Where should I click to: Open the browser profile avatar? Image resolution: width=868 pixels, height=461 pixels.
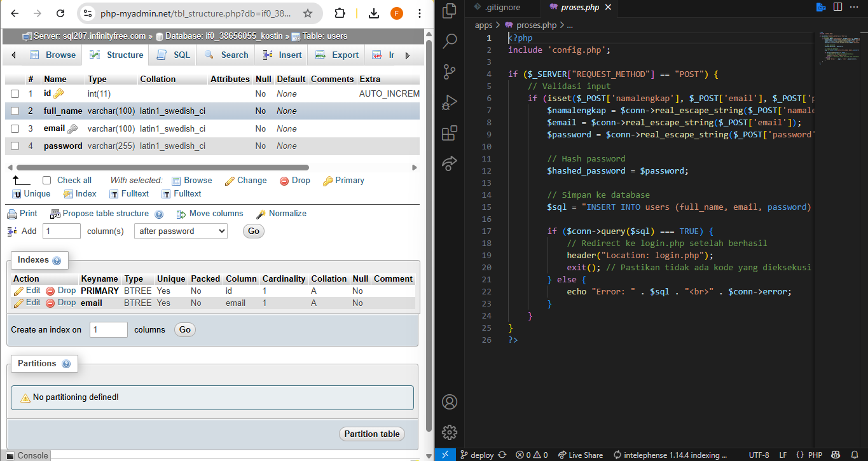(x=396, y=13)
